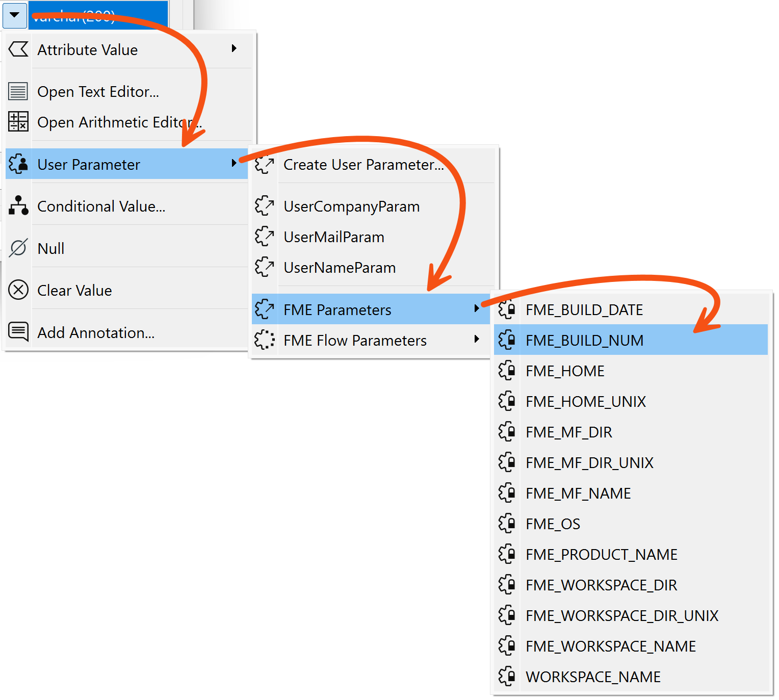The height and width of the screenshot is (700, 779).
Task: Select FME_BUILD_NUM from the list
Action: tap(584, 340)
